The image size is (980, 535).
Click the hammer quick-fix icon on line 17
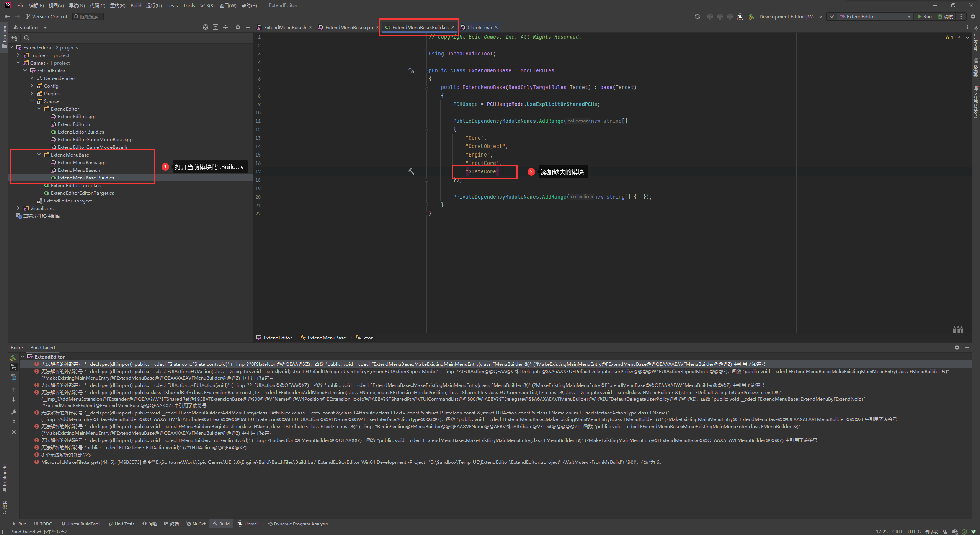(x=411, y=171)
